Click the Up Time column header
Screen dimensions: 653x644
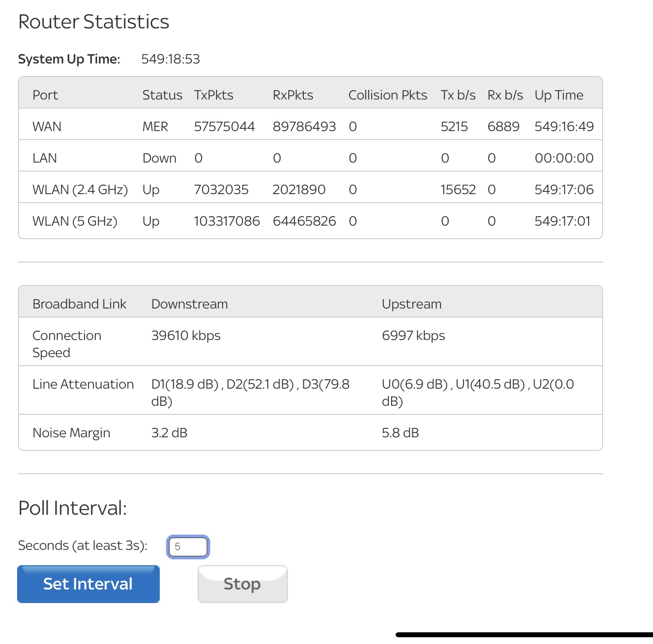coord(558,95)
